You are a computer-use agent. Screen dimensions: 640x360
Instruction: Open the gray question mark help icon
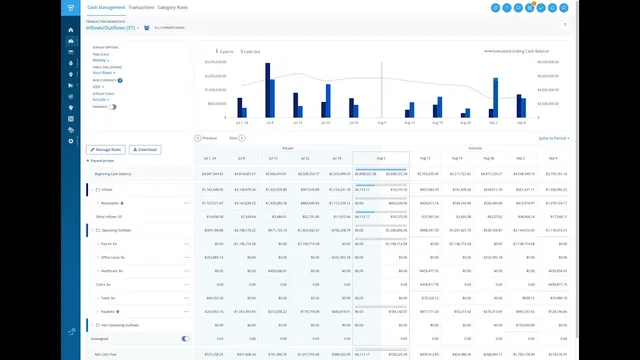[x=565, y=25]
